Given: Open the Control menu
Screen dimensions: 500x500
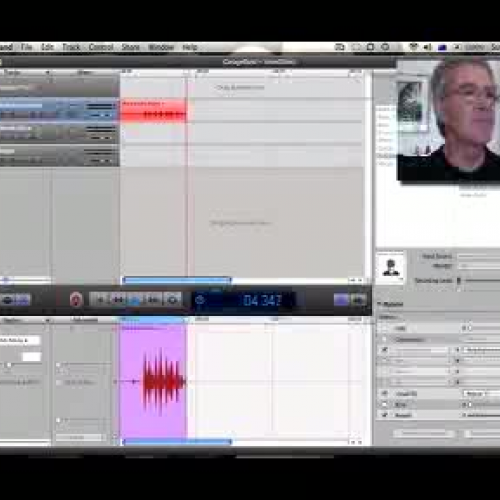Looking at the screenshot, I should click(x=101, y=47).
